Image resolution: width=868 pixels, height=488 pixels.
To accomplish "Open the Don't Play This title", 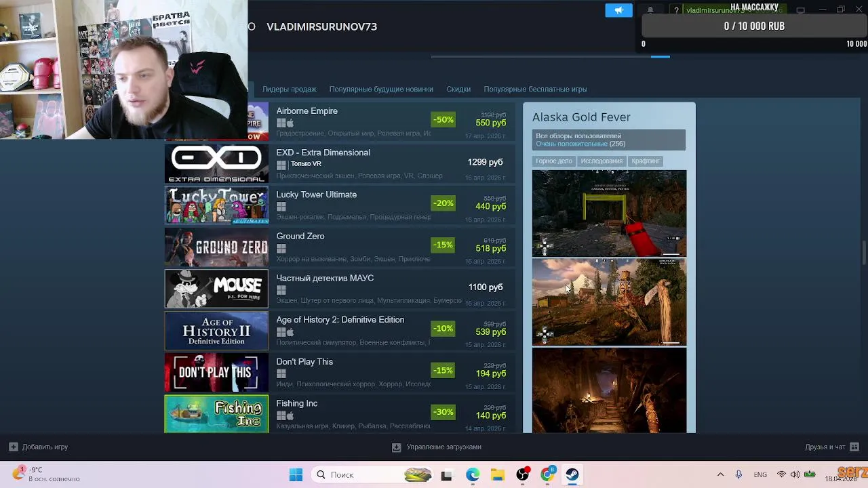I will [x=304, y=362].
